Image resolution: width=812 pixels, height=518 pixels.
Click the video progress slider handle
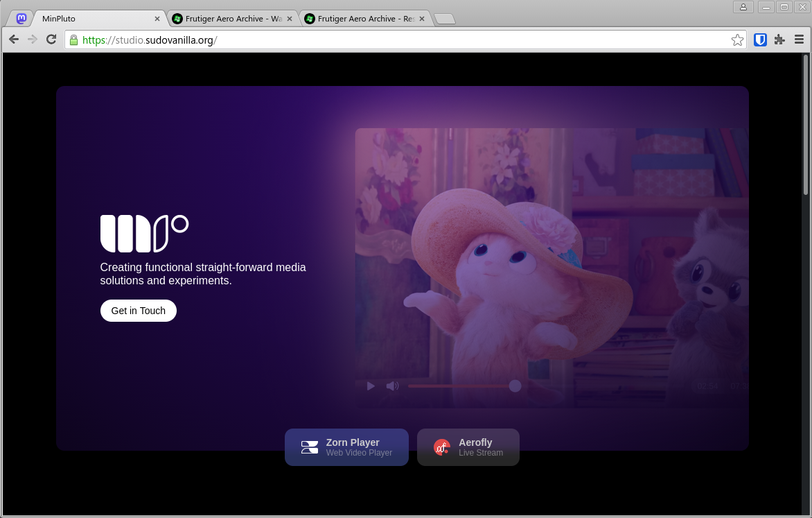coord(515,386)
